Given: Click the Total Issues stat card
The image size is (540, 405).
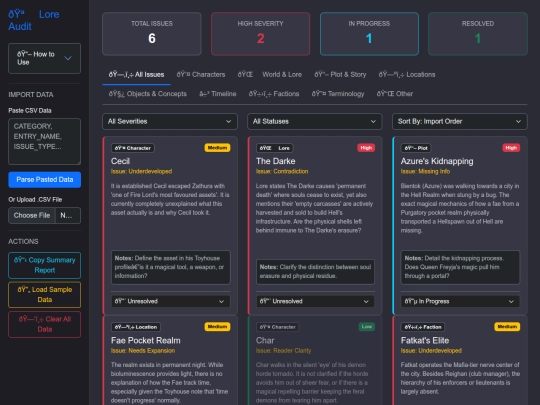Looking at the screenshot, I should click(x=152, y=34).
